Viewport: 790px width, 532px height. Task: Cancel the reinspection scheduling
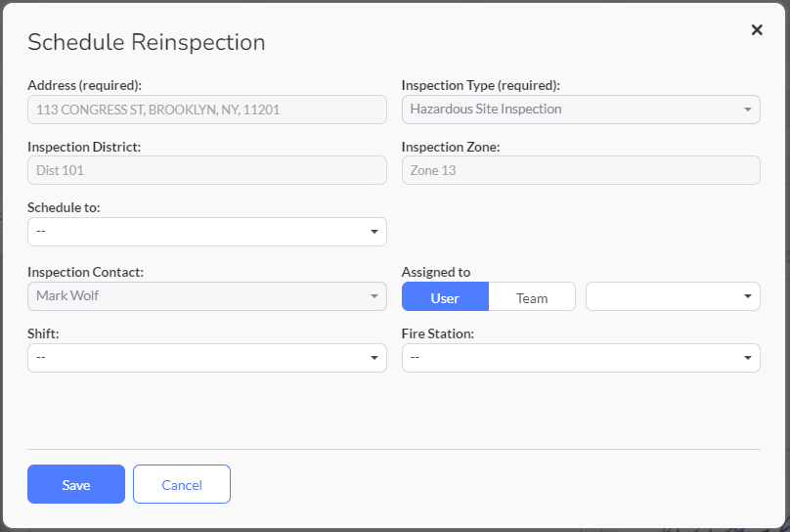[182, 484]
